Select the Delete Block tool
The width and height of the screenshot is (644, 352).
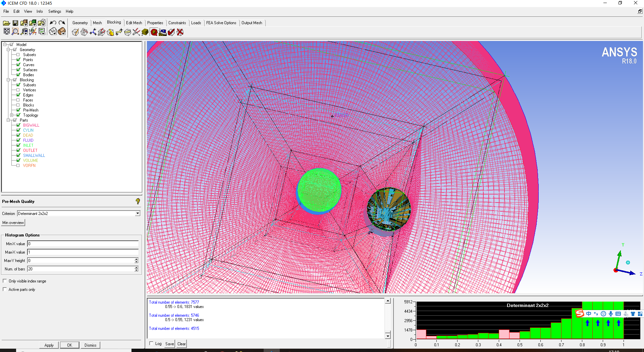point(180,32)
